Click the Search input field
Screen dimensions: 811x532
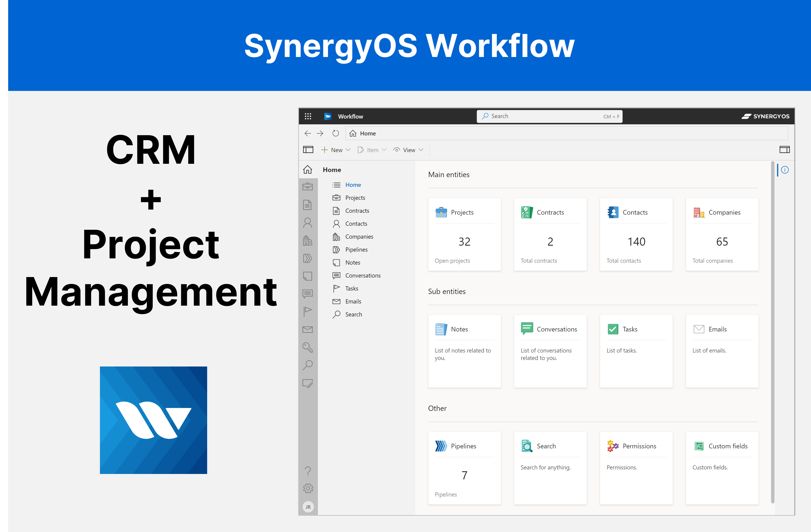[549, 116]
